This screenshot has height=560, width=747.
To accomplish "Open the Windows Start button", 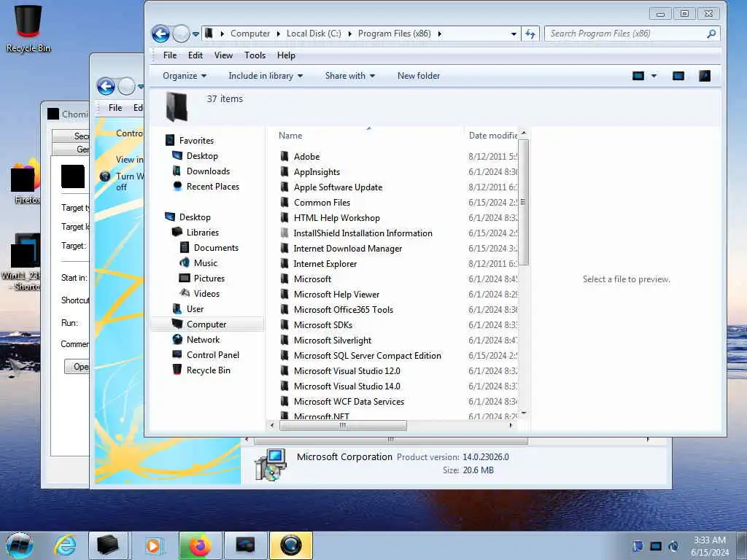I will tap(20, 545).
